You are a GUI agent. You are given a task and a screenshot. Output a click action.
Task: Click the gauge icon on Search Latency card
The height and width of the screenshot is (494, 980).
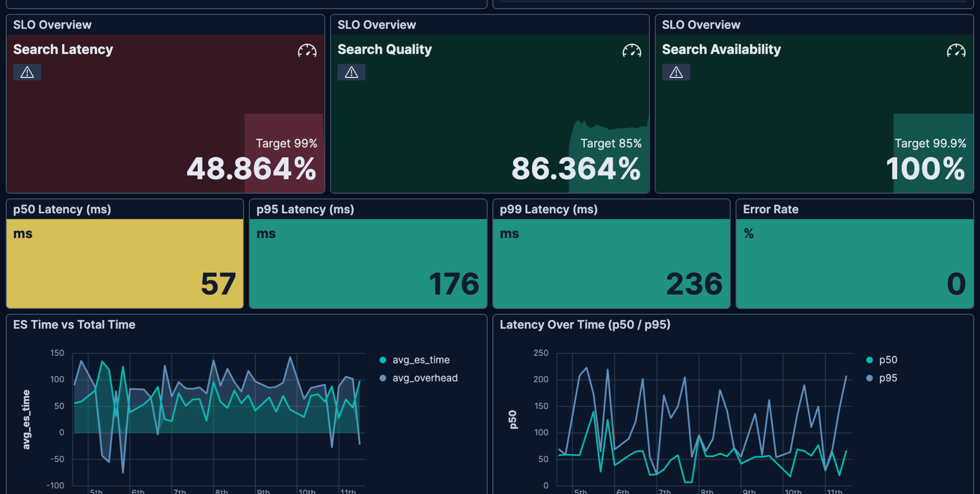coord(307,50)
